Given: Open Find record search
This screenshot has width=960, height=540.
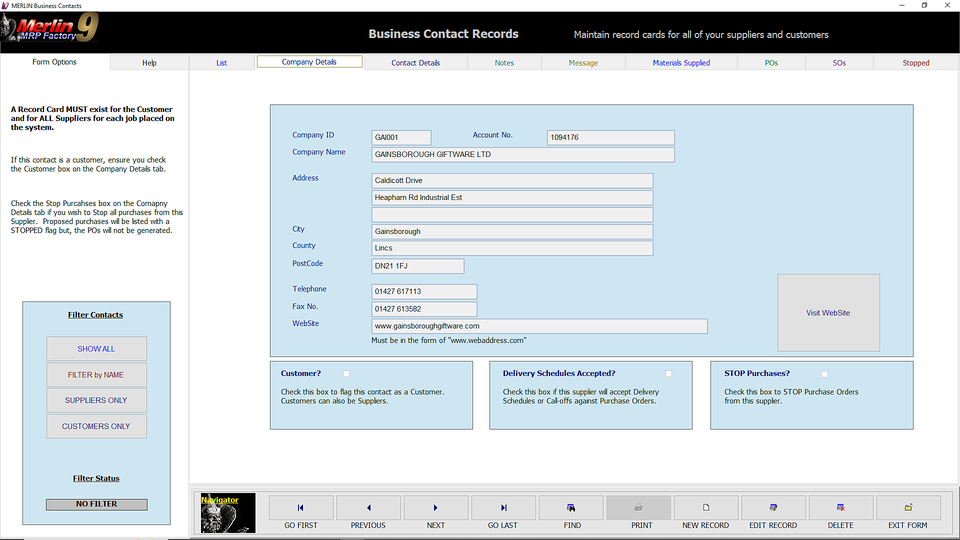Looking at the screenshot, I should pos(571,508).
